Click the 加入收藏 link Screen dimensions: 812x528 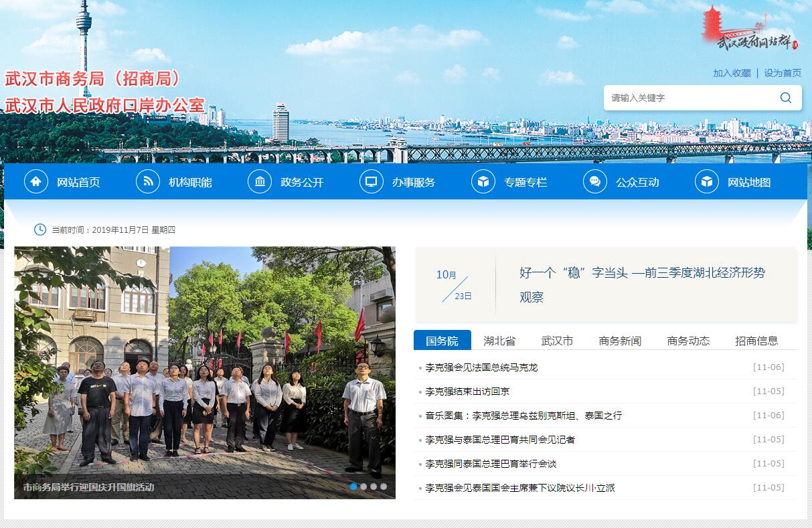coord(732,73)
